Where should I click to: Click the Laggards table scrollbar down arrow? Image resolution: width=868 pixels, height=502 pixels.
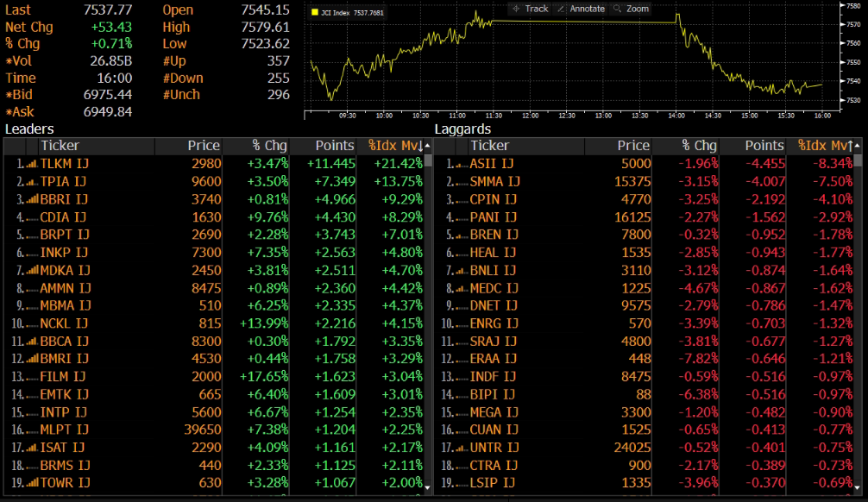tap(858, 487)
